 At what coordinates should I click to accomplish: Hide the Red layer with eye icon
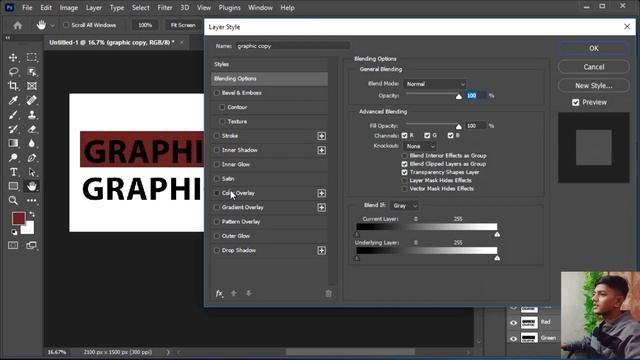tap(513, 322)
